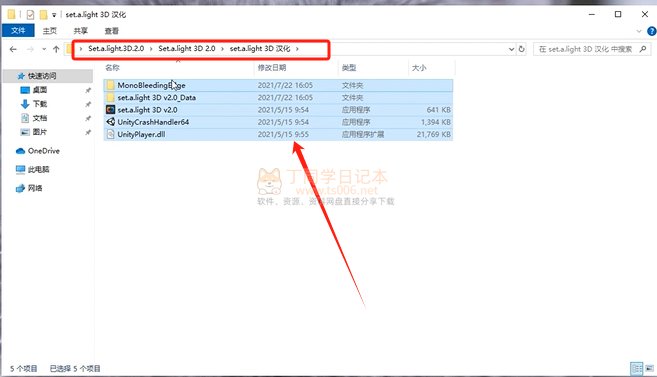Viewport: 657px width, 377px height.
Task: Click the MonoBleedingEdge folder icon
Action: [x=110, y=85]
